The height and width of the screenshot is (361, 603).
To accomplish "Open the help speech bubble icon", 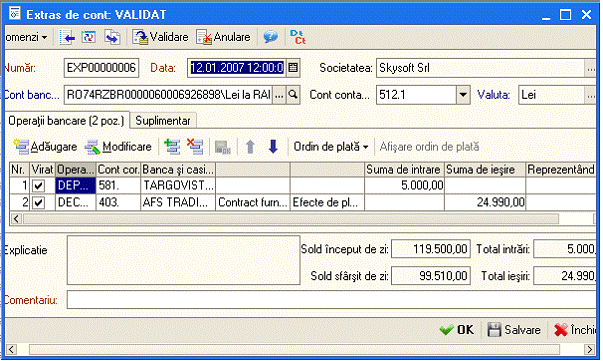I will point(271,37).
